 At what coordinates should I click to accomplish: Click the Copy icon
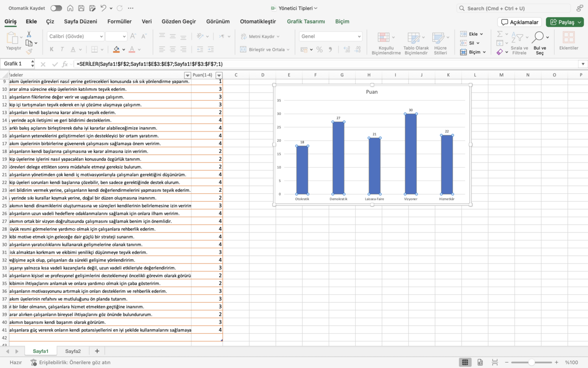(x=29, y=43)
